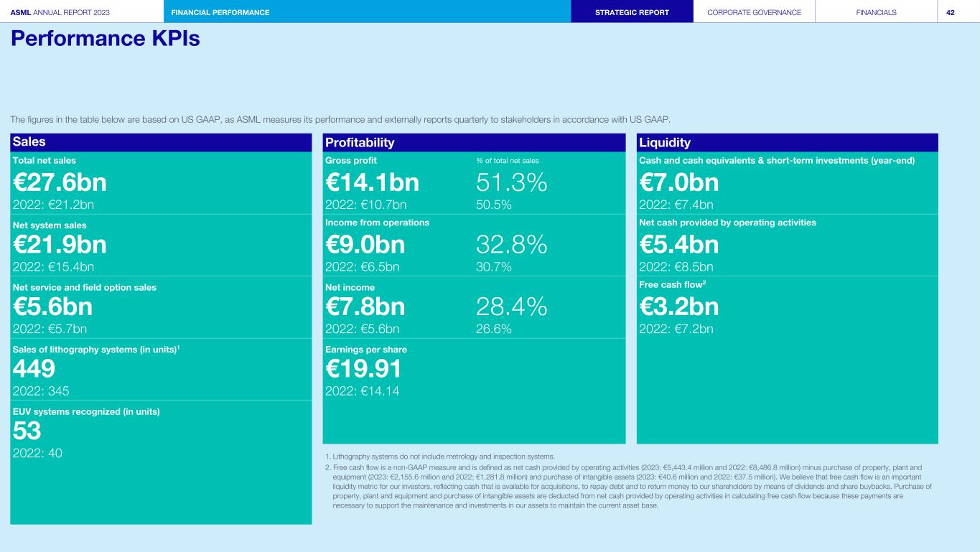Open the Strategic Report tab
This screenshot has height=552, width=980.
click(632, 12)
